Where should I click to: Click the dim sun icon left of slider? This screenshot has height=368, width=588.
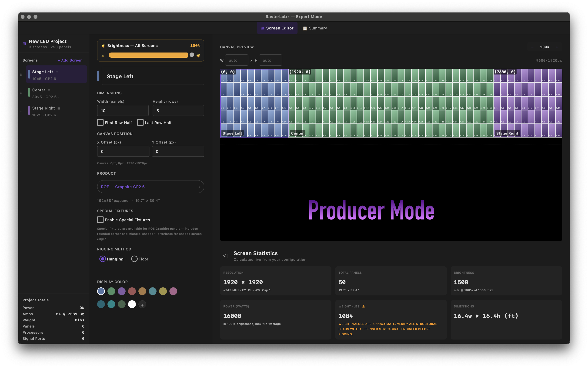[x=103, y=56]
